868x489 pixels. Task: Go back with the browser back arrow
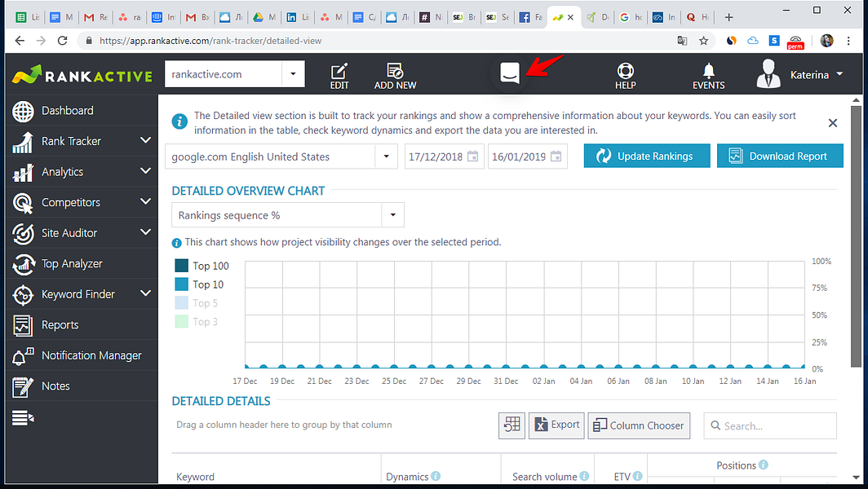20,41
